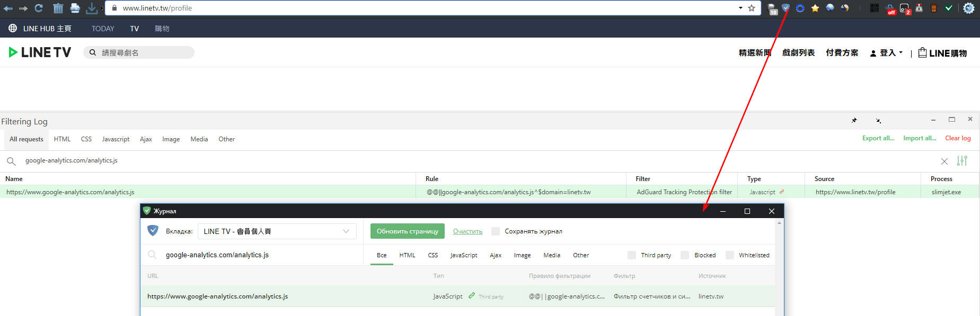Click the extension icon with red off badge
This screenshot has height=316, width=980.
[890, 8]
